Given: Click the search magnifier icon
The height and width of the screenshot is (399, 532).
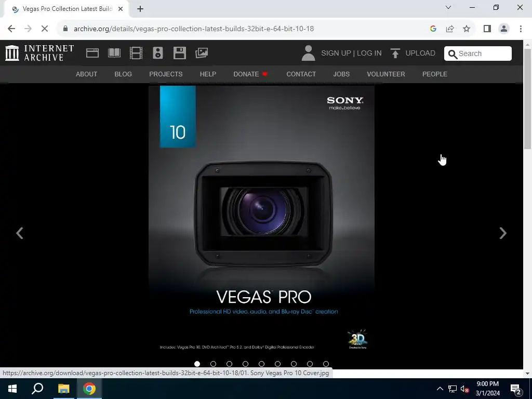Looking at the screenshot, I should pyautogui.click(x=453, y=54).
